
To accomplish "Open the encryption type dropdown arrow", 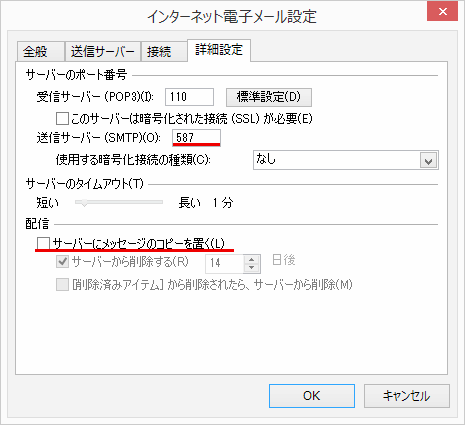I will [428, 160].
